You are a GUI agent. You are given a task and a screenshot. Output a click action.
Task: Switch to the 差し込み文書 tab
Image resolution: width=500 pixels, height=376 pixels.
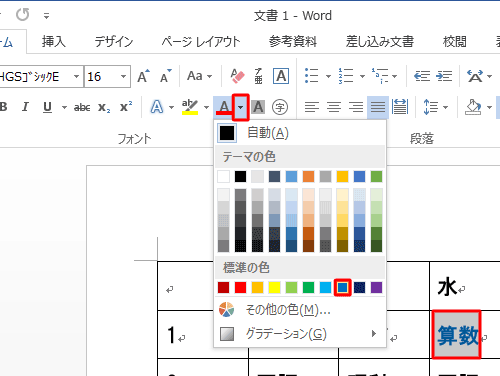tap(380, 42)
